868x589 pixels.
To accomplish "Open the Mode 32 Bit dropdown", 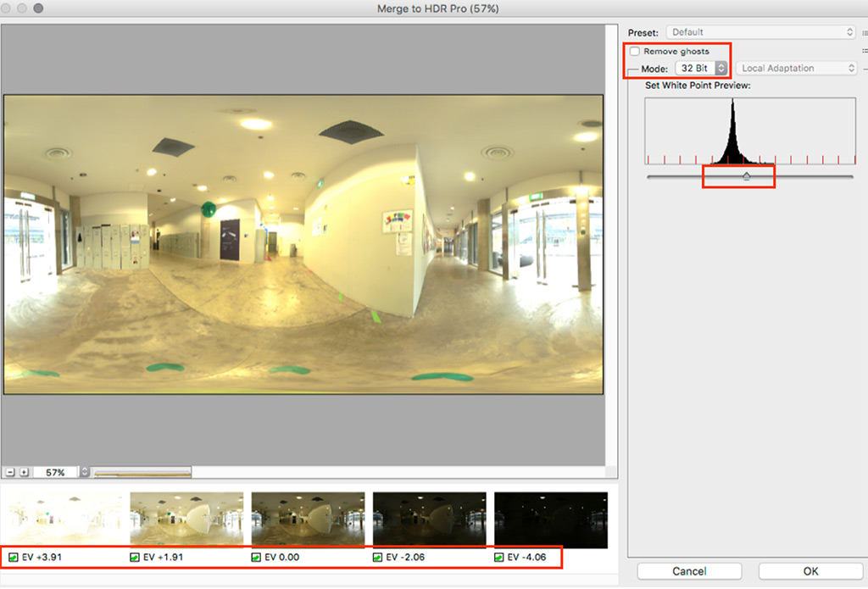I will [702, 69].
